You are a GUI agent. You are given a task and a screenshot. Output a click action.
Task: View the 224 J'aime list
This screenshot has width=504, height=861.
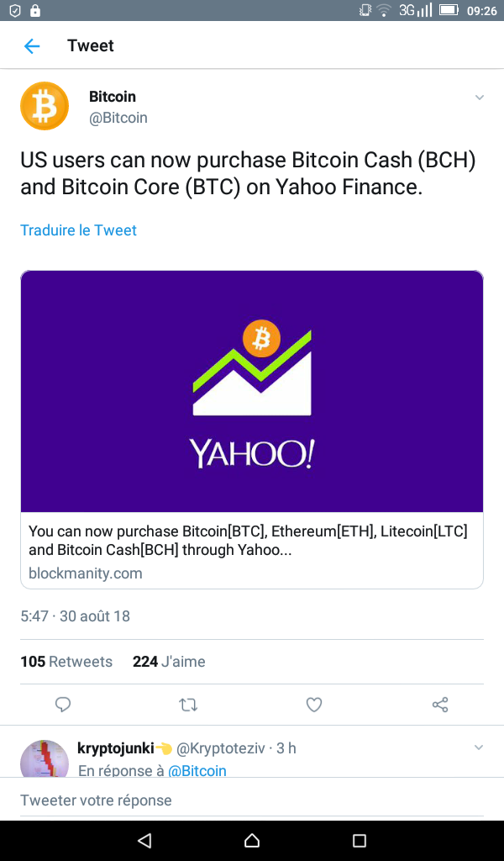pyautogui.click(x=169, y=662)
